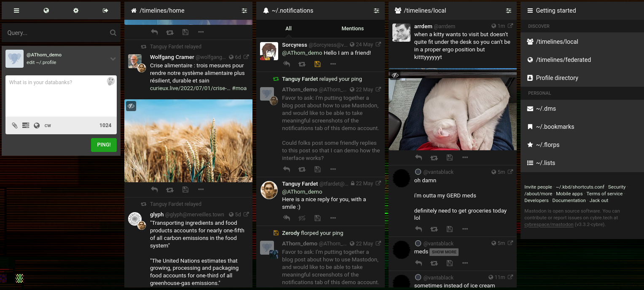
Task: Open /timelines/federated
Action: [582, 60]
